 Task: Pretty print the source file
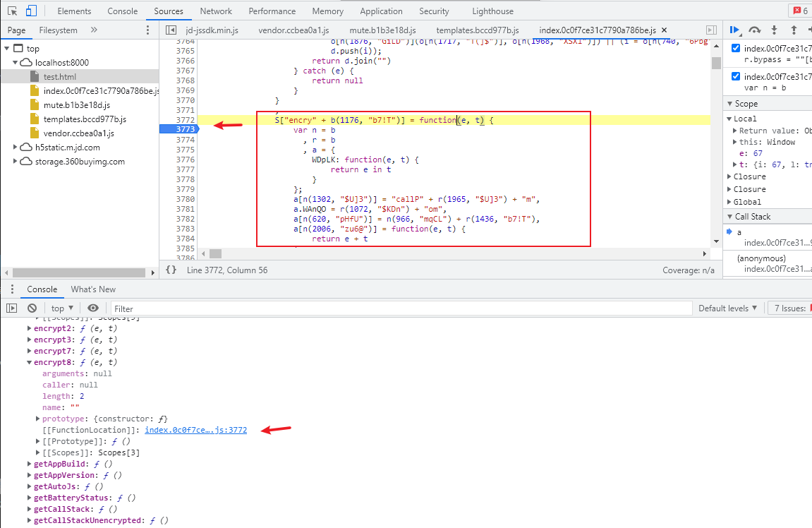tap(171, 270)
